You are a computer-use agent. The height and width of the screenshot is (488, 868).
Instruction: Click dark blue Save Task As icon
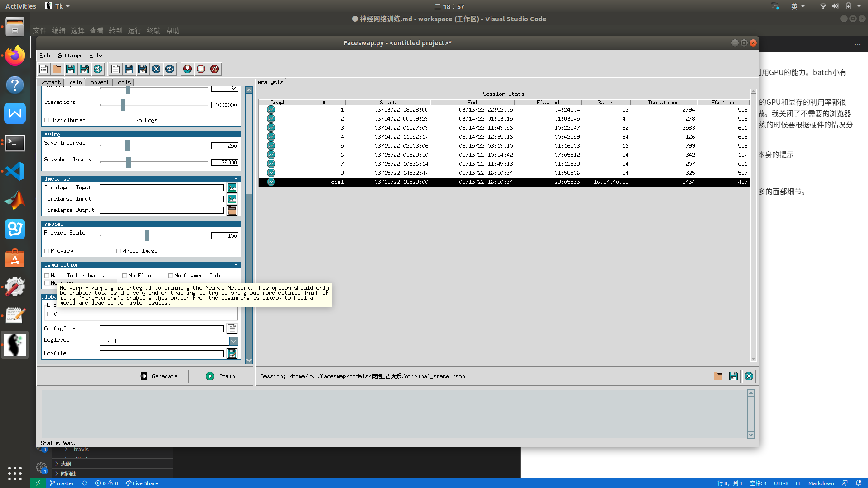point(142,69)
